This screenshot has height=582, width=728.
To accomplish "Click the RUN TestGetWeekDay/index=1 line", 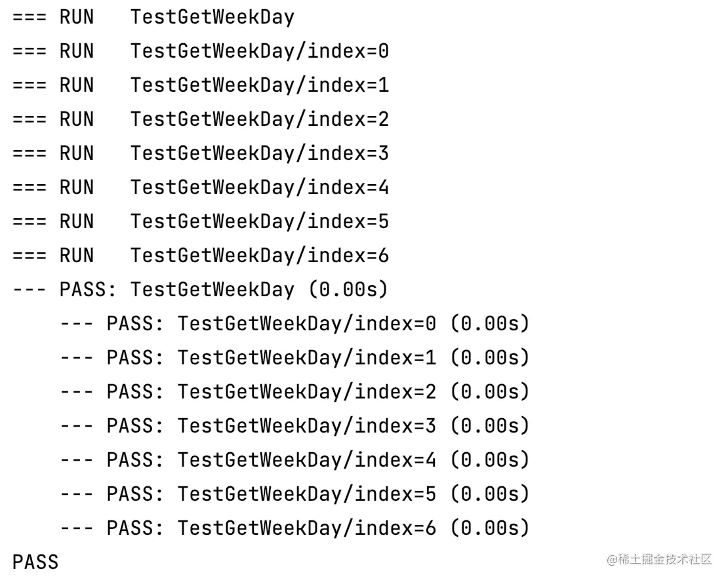I will tap(259, 85).
